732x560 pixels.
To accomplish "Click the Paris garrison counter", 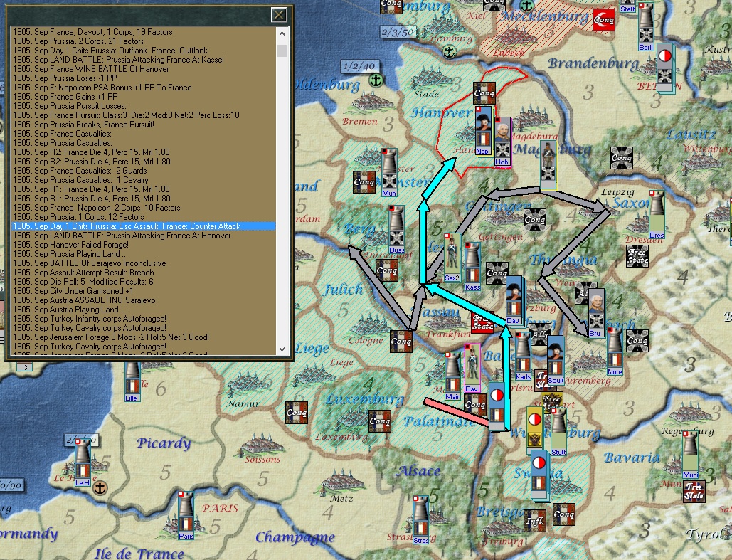I will [186, 516].
